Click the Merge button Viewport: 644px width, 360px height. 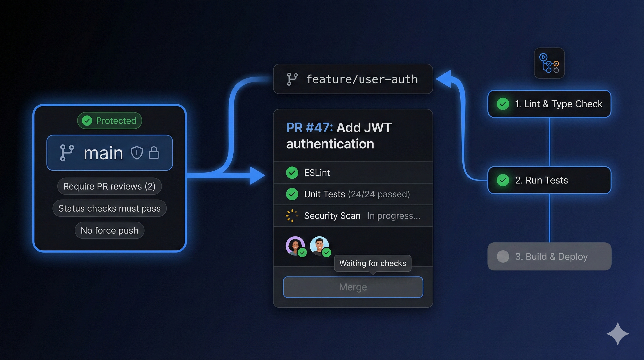point(352,287)
